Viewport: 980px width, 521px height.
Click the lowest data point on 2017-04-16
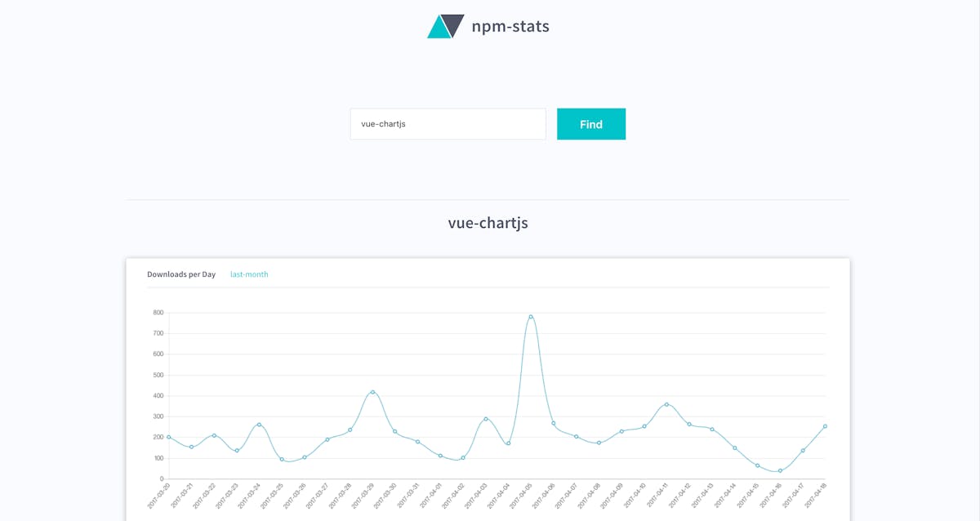pos(780,470)
